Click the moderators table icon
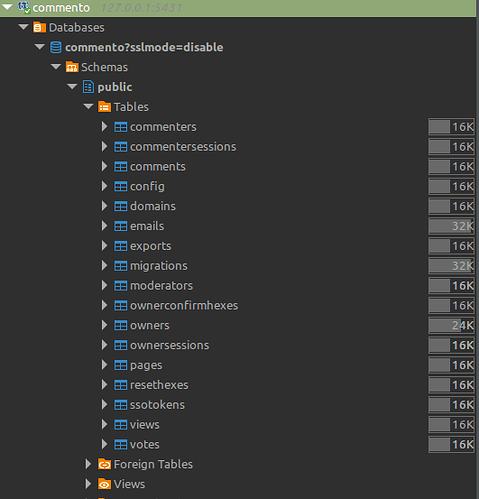 [121, 286]
